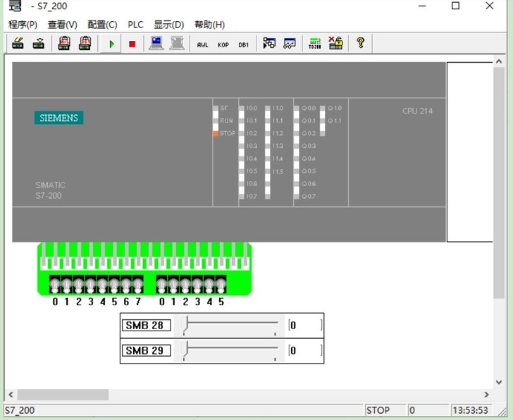Viewport: 513px width, 420px height.
Task: Click the password lock toolbar icon
Action: (335, 43)
